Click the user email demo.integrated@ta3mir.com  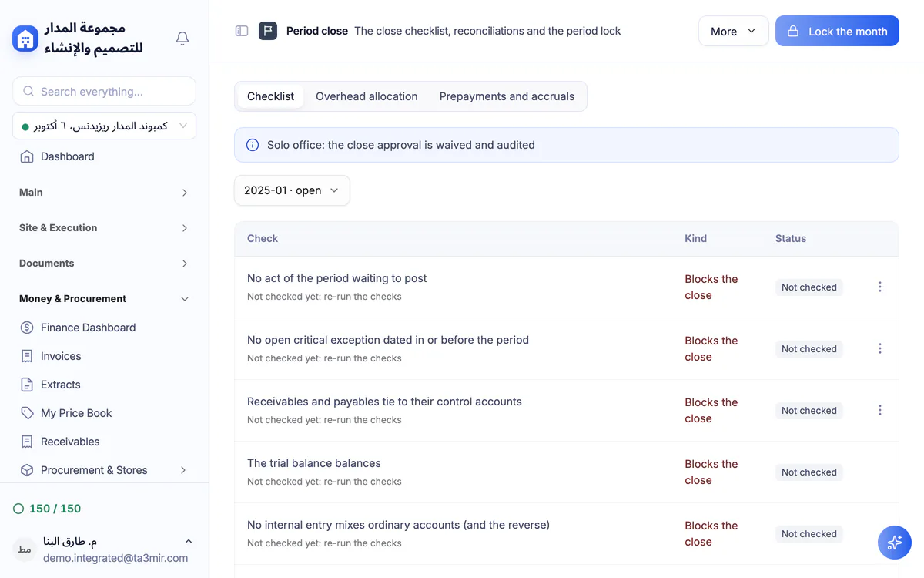pyautogui.click(x=115, y=558)
